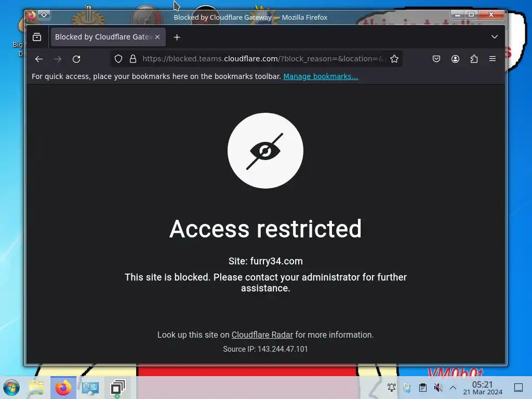This screenshot has width=532, height=399.
Task: Expand hidden system tray icons arrow
Action: point(453,387)
